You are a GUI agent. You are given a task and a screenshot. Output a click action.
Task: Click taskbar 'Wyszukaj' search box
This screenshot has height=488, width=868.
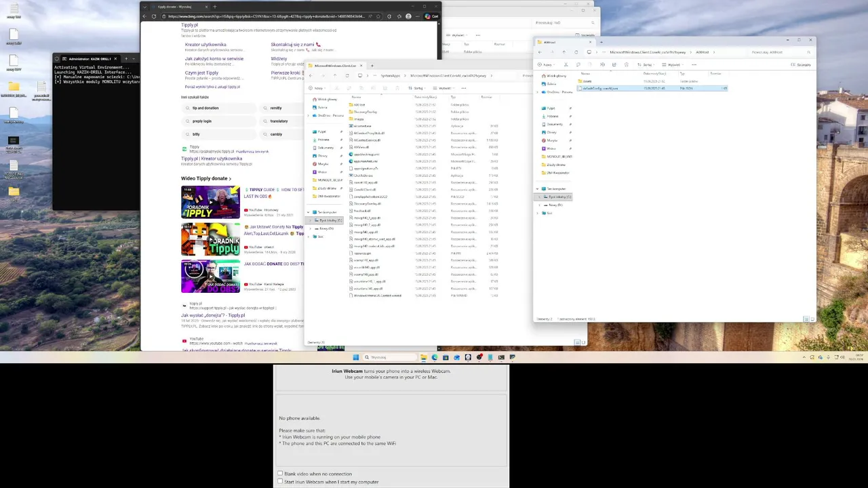pos(390,357)
